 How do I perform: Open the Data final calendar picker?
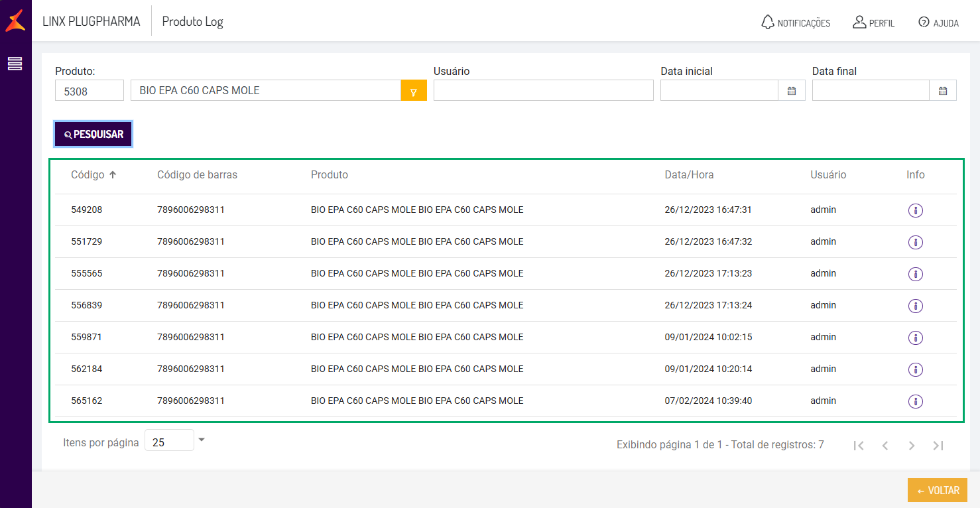pyautogui.click(x=943, y=91)
